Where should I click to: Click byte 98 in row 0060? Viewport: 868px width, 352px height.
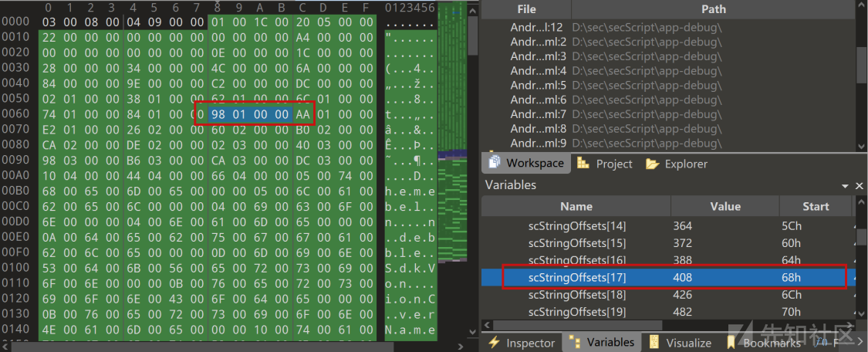(x=218, y=115)
